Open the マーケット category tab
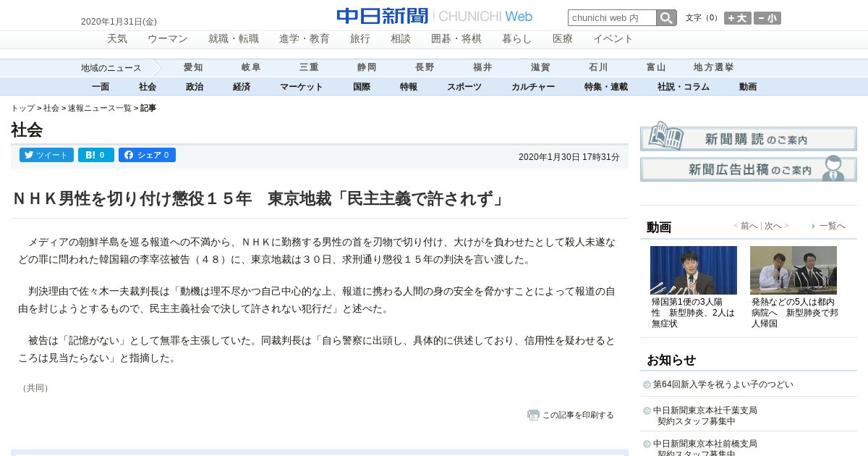 (302, 87)
